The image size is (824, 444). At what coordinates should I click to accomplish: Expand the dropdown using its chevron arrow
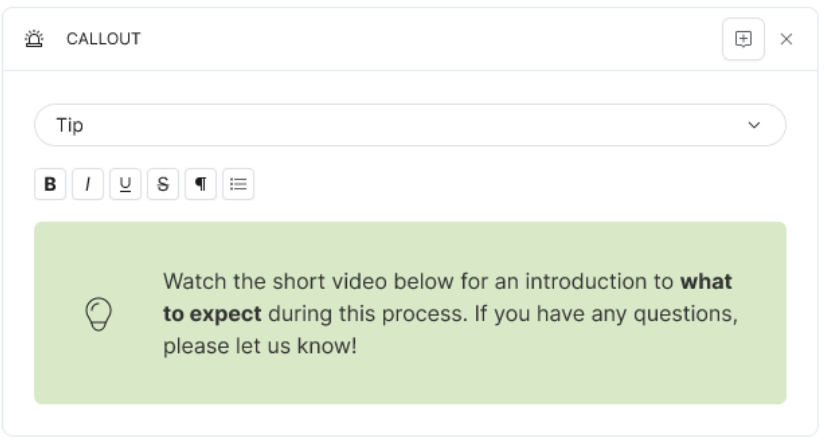(754, 125)
